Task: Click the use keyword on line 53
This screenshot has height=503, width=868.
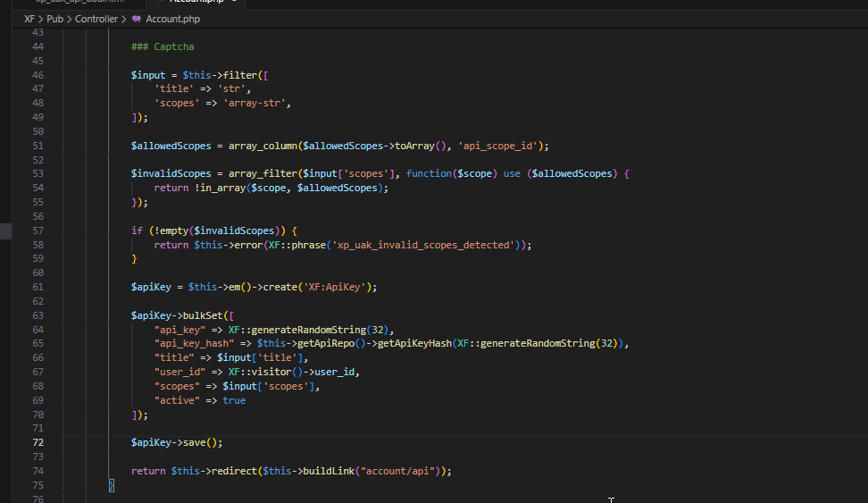Action: [512, 174]
